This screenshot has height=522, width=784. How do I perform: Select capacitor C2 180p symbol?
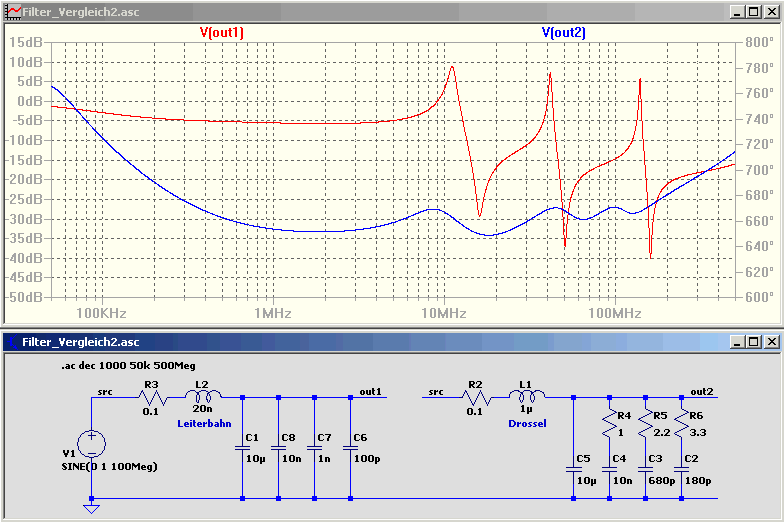(x=682, y=470)
